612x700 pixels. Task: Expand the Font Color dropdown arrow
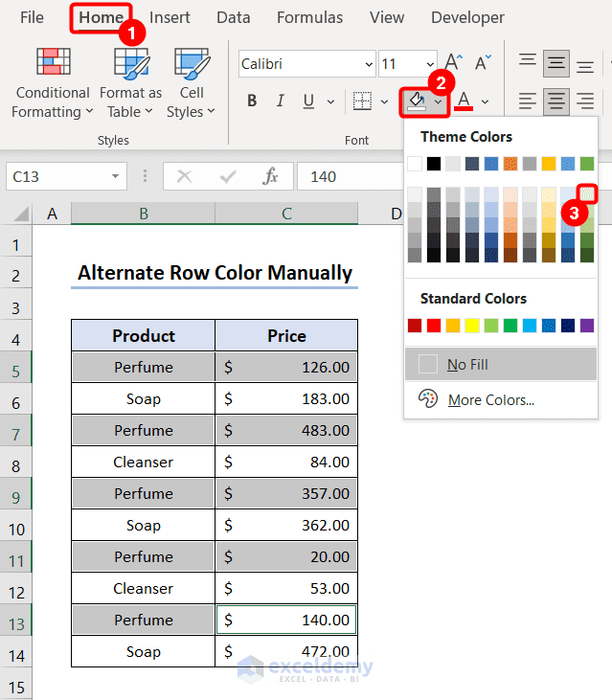tap(486, 102)
